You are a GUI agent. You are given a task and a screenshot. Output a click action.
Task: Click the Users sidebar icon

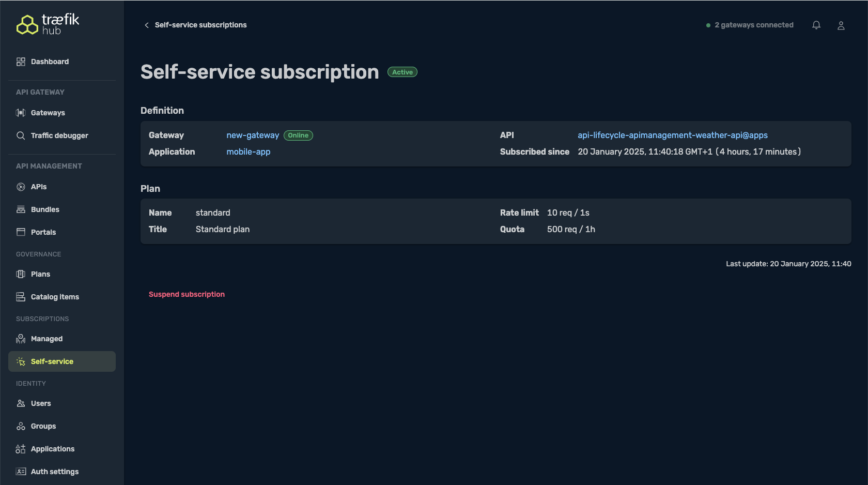(x=21, y=403)
